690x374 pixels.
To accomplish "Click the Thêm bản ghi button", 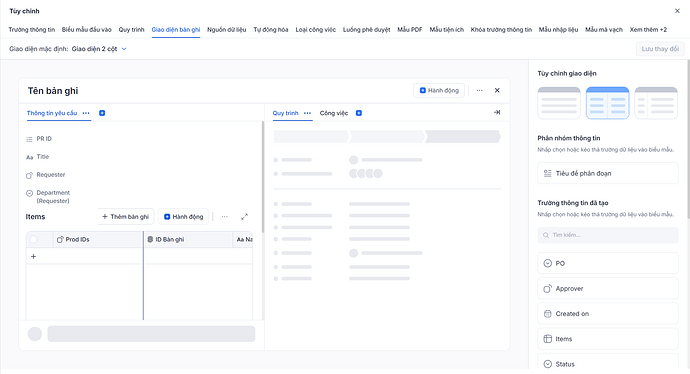I will pyautogui.click(x=125, y=216).
